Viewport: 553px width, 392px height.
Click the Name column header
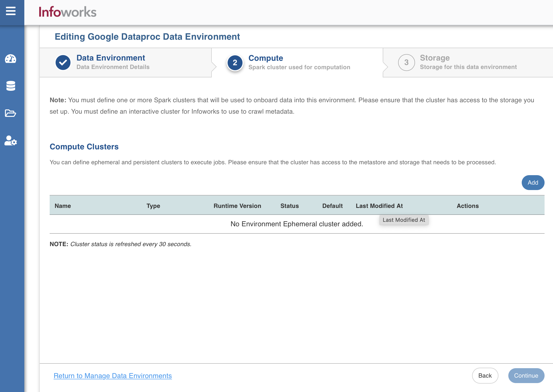(63, 206)
